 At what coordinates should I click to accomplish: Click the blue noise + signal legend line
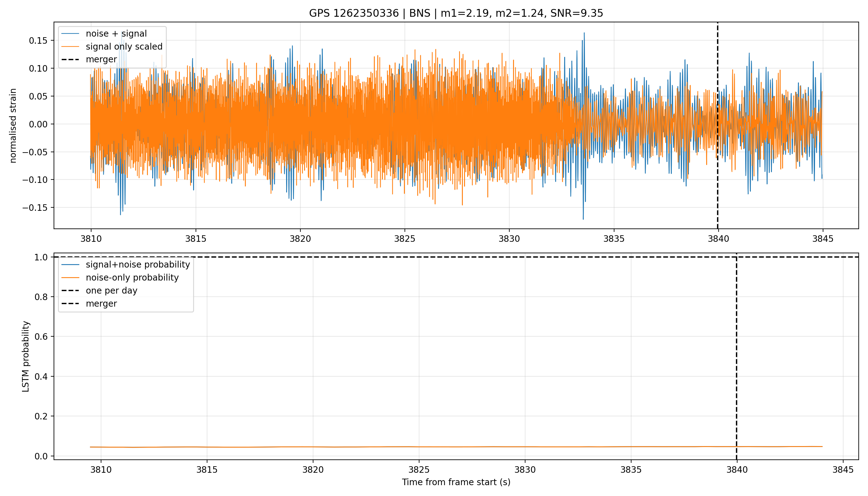coord(70,34)
